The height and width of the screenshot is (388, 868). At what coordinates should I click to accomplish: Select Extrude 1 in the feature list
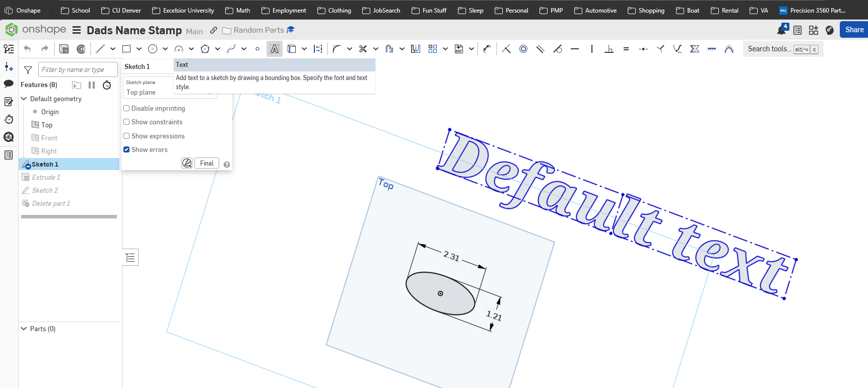click(x=46, y=177)
